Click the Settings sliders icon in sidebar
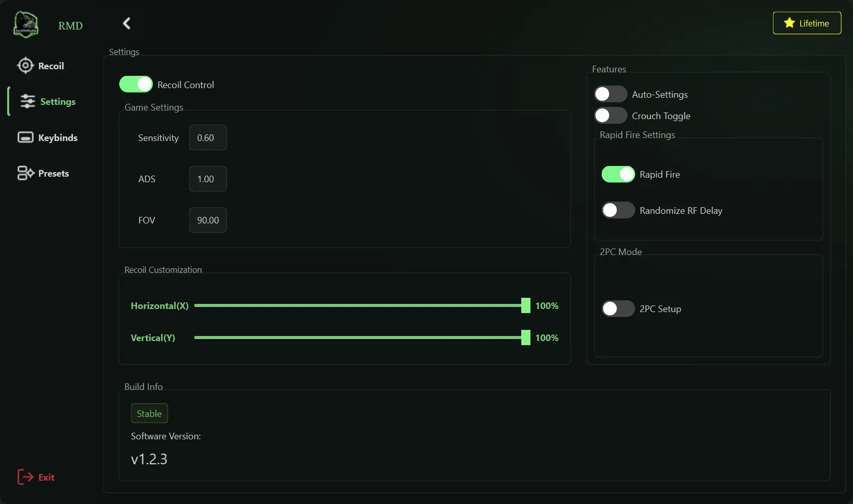The width and height of the screenshot is (853, 504). [26, 101]
